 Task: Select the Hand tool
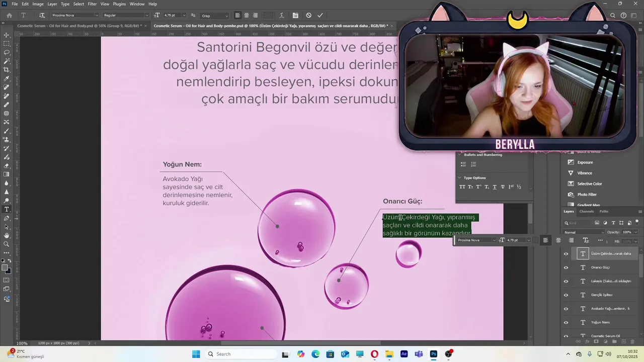[x=7, y=235]
